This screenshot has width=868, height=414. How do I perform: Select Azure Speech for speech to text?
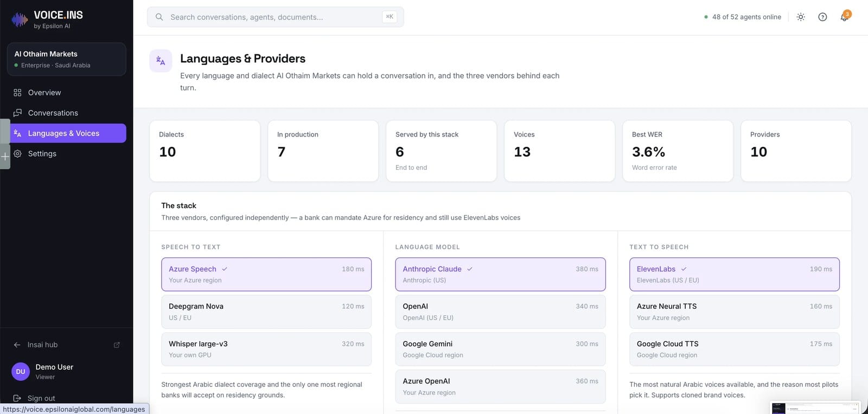tap(266, 274)
